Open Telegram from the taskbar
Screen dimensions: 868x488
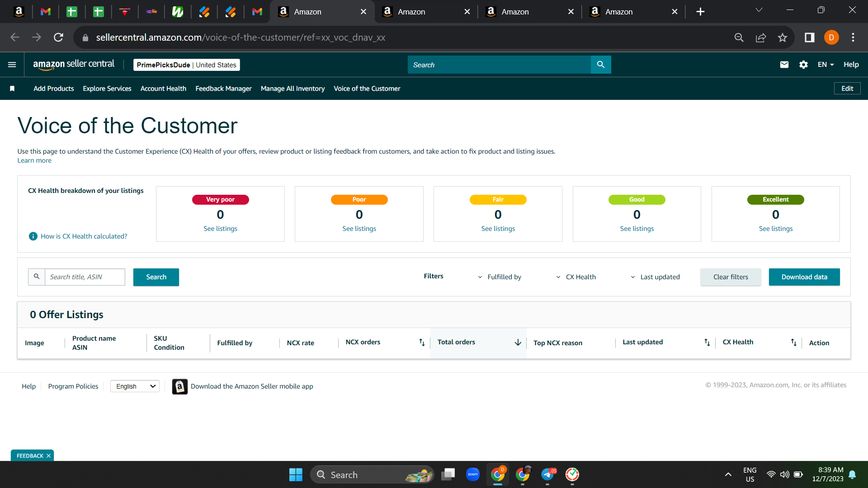[x=547, y=474]
